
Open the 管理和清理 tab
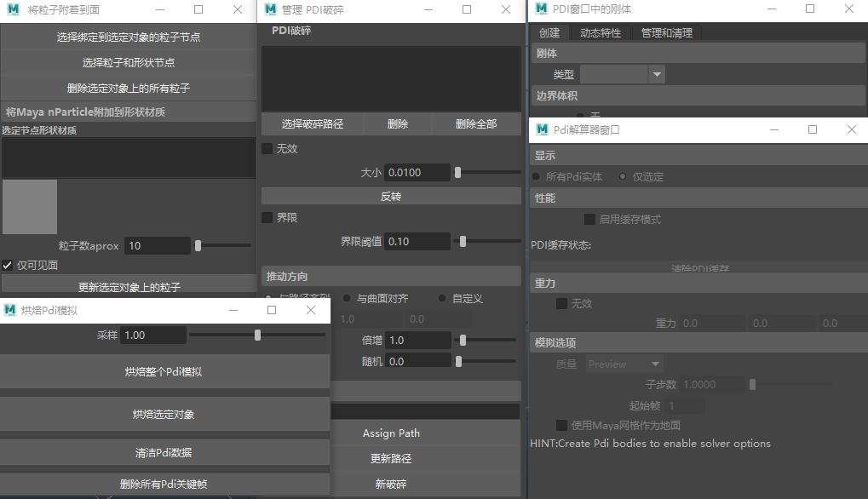tap(666, 32)
